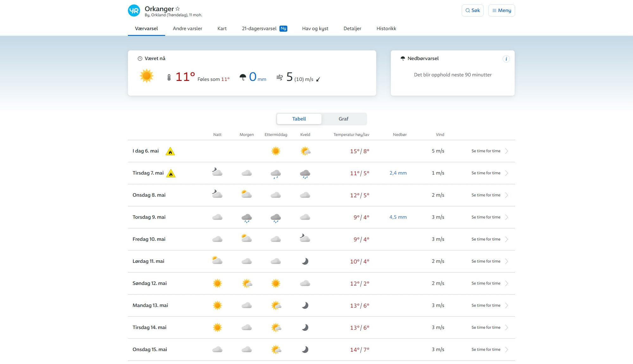Favorite Orkanger with the star icon
This screenshot has height=364, width=633.
coord(178,9)
